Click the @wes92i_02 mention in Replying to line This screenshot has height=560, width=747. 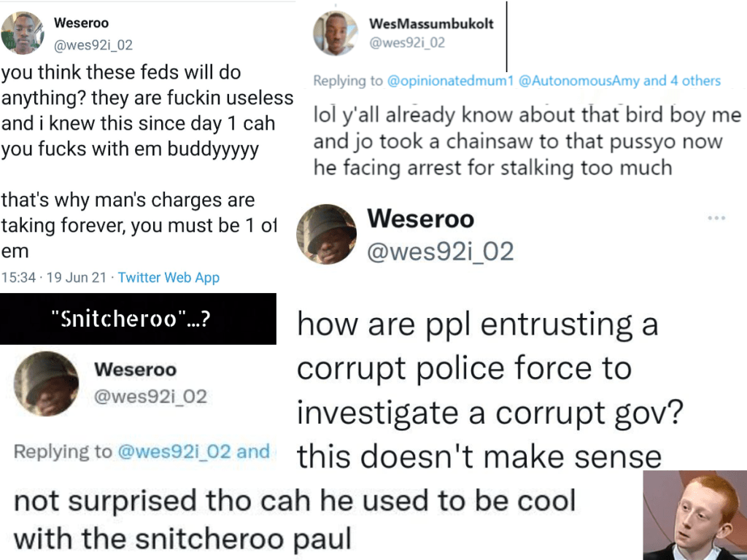click(x=174, y=452)
